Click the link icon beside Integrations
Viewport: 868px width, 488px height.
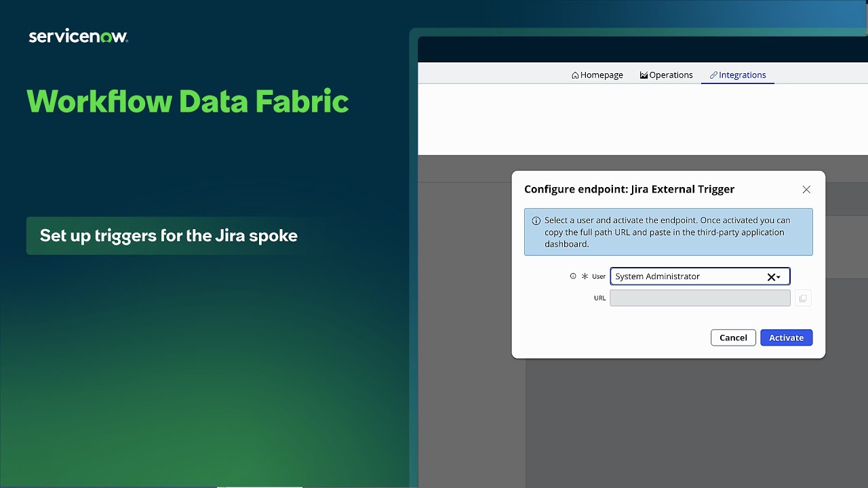[713, 75]
